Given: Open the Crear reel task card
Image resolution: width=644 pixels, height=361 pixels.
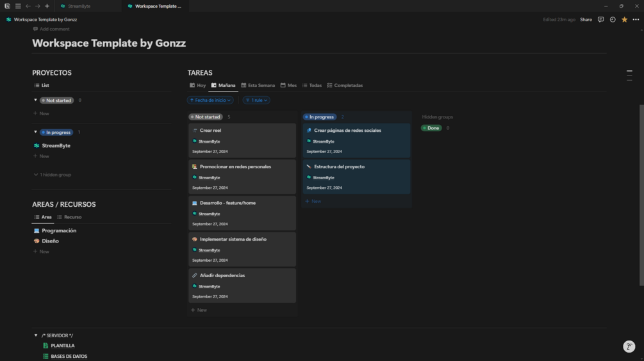Looking at the screenshot, I should (242, 140).
